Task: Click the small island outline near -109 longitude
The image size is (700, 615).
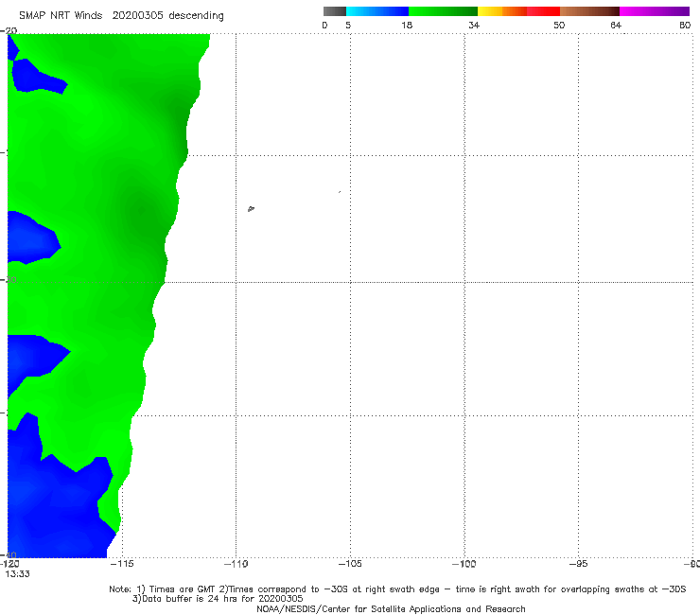Action: pyautogui.click(x=251, y=208)
